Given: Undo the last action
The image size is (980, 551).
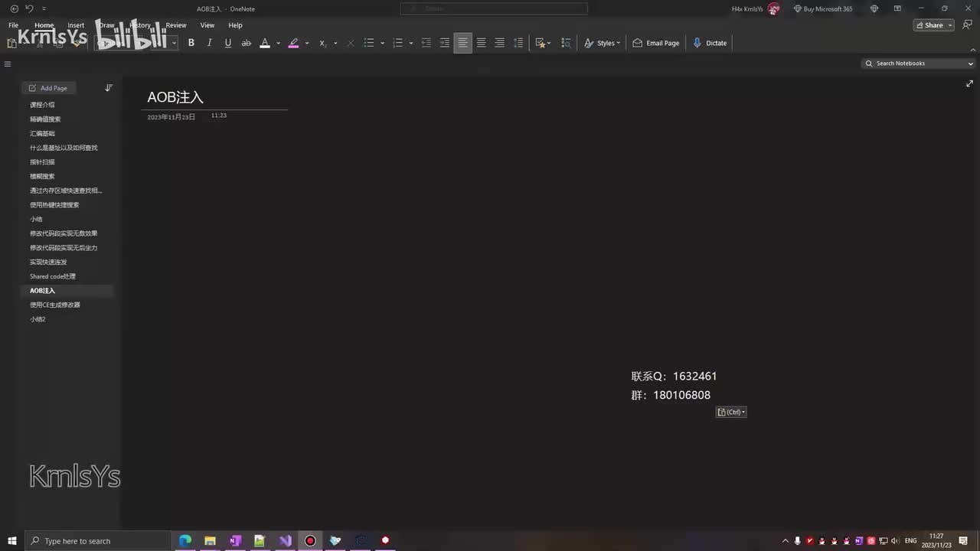Looking at the screenshot, I should [x=29, y=8].
